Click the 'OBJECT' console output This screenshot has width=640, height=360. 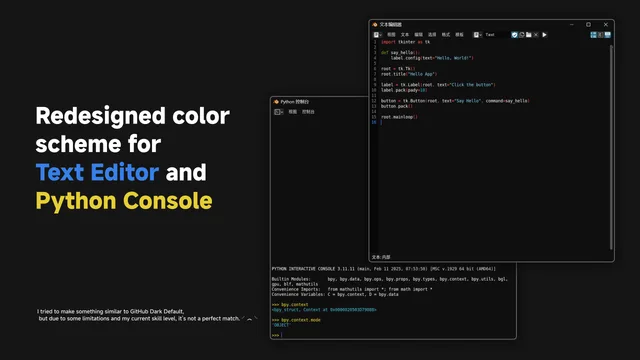pyautogui.click(x=281, y=325)
